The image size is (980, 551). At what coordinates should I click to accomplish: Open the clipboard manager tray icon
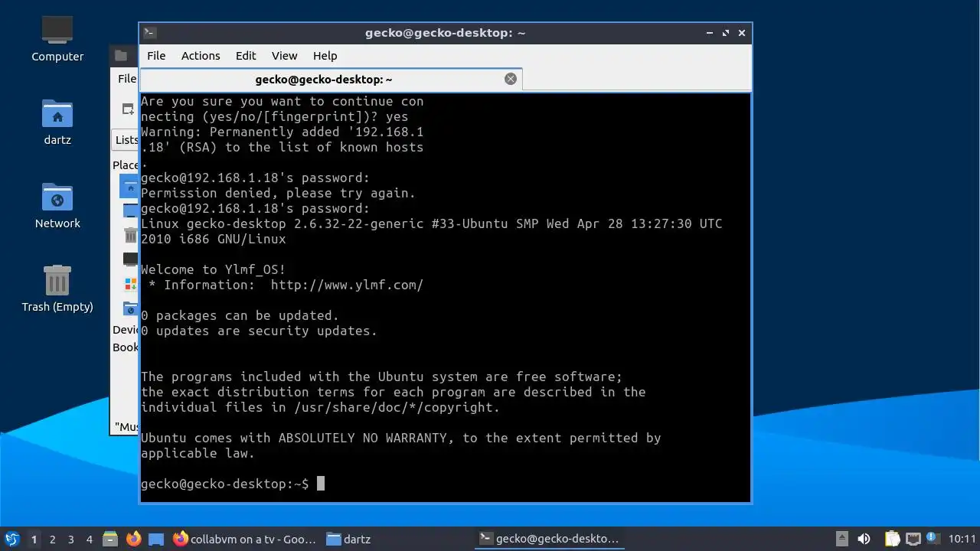(892, 539)
